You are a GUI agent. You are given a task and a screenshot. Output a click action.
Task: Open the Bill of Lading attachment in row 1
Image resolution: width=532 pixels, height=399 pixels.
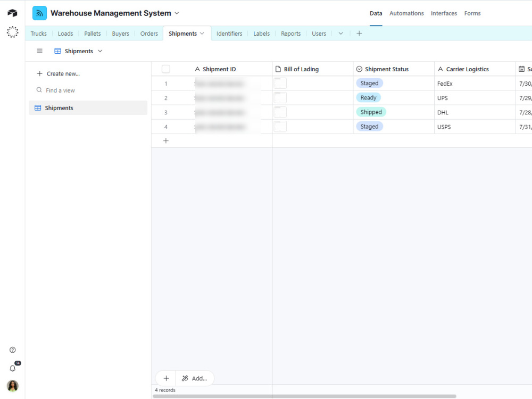point(280,83)
